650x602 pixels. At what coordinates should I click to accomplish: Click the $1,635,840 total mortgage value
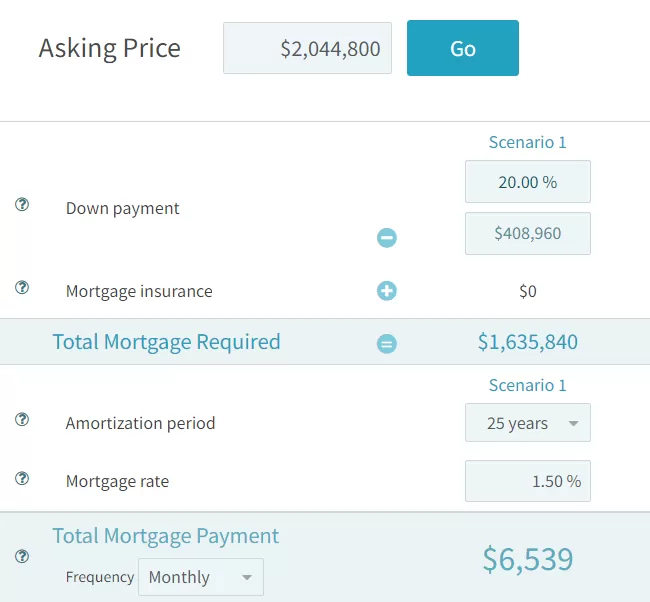click(528, 342)
